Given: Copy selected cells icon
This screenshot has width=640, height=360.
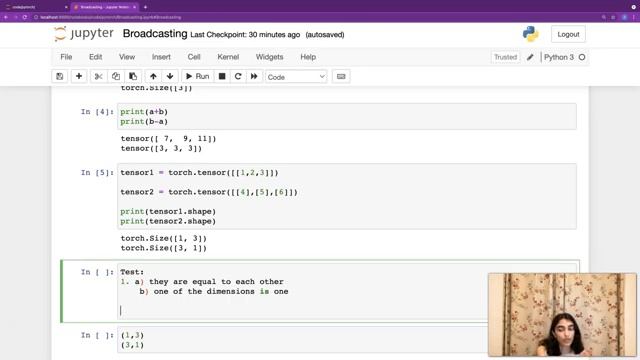Looking at the screenshot, I should coord(116,76).
